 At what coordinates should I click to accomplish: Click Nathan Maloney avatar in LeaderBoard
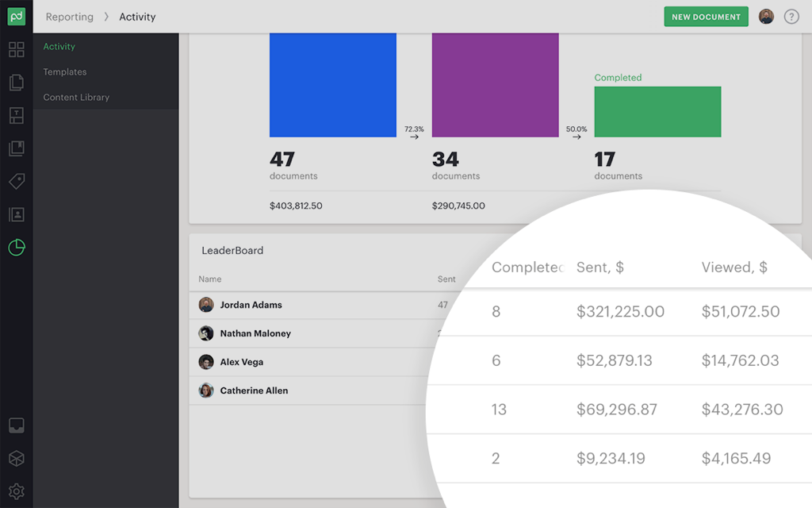pos(206,333)
